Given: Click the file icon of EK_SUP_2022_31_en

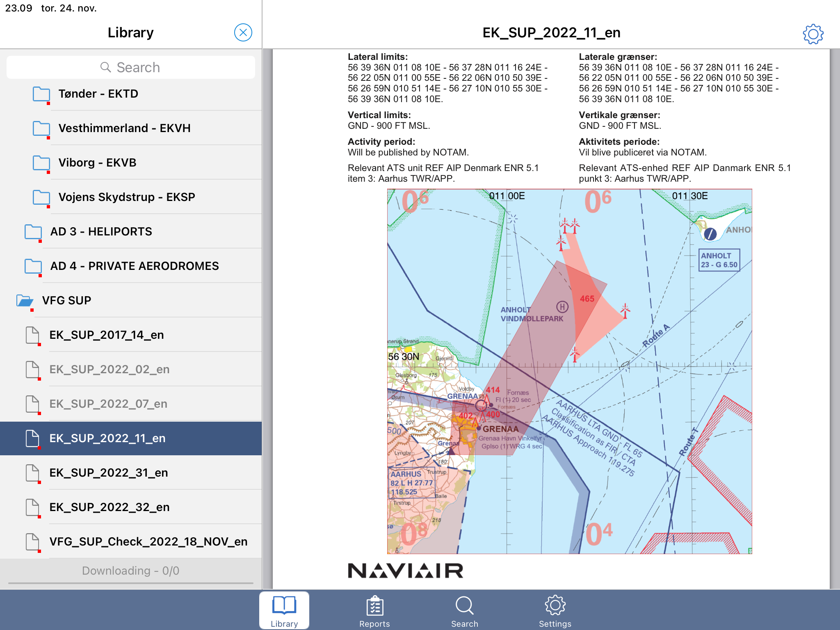Looking at the screenshot, I should point(32,473).
